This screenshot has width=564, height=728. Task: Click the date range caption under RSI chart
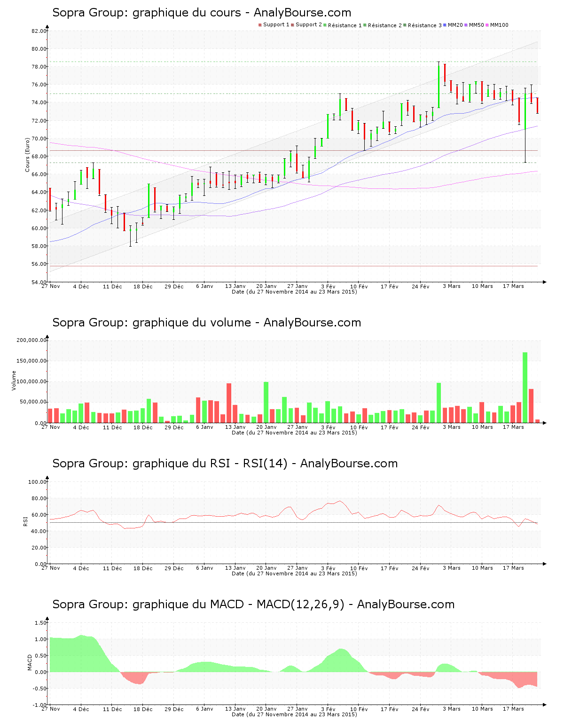(294, 573)
